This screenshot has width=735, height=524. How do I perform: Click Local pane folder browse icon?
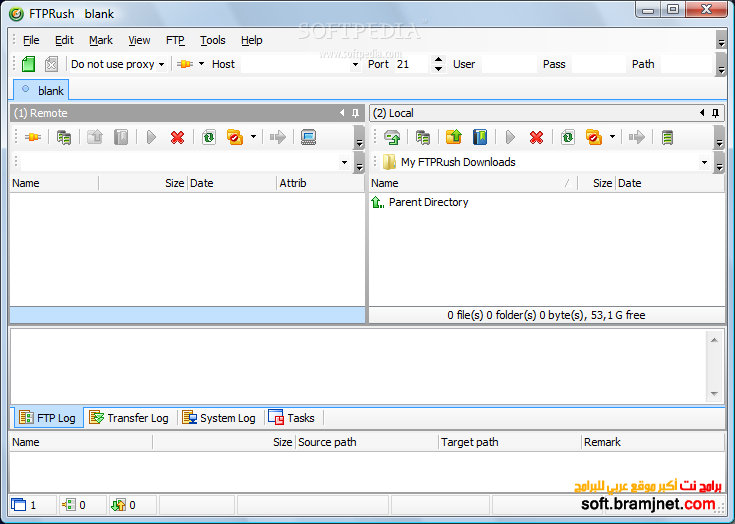pos(392,137)
